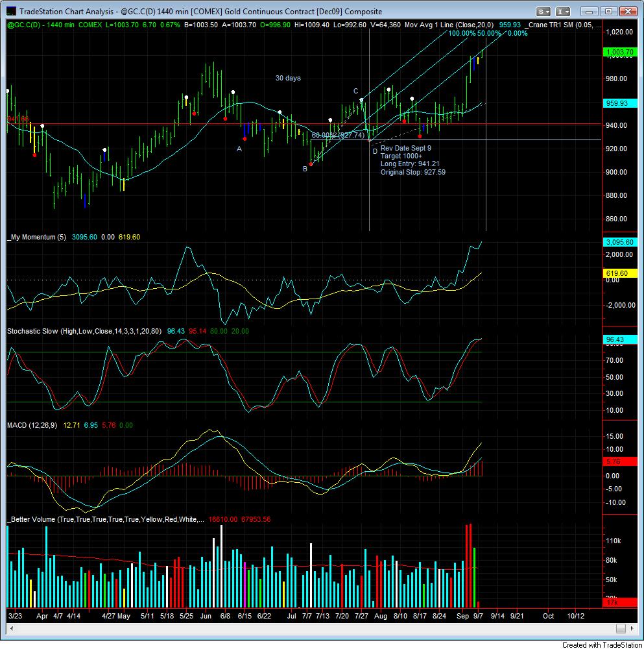The image size is (644, 649).
Task: Click the 'Jun' date axis label
Action: (x=206, y=616)
